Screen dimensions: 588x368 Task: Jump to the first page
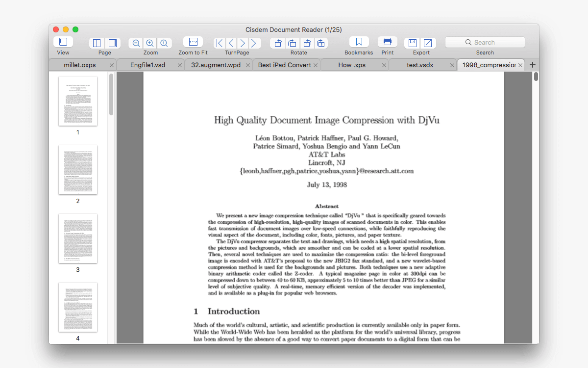pos(220,43)
